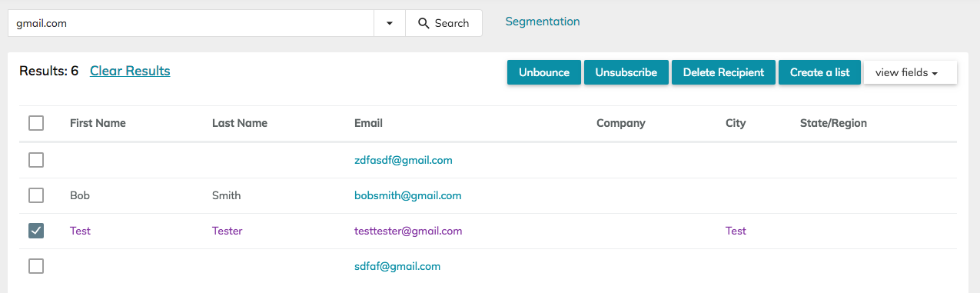This screenshot has height=293, width=980.
Task: Open the Segmentation link
Action: tap(543, 22)
